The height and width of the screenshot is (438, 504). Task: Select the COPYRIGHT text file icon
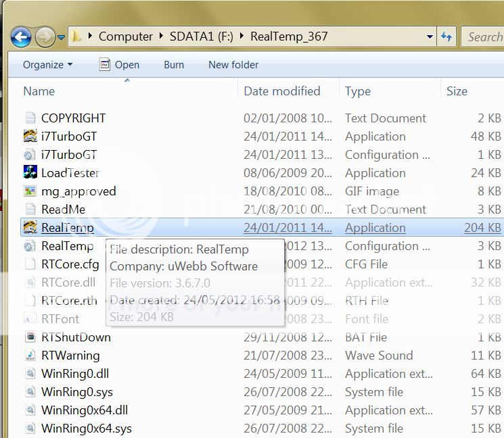(30, 118)
